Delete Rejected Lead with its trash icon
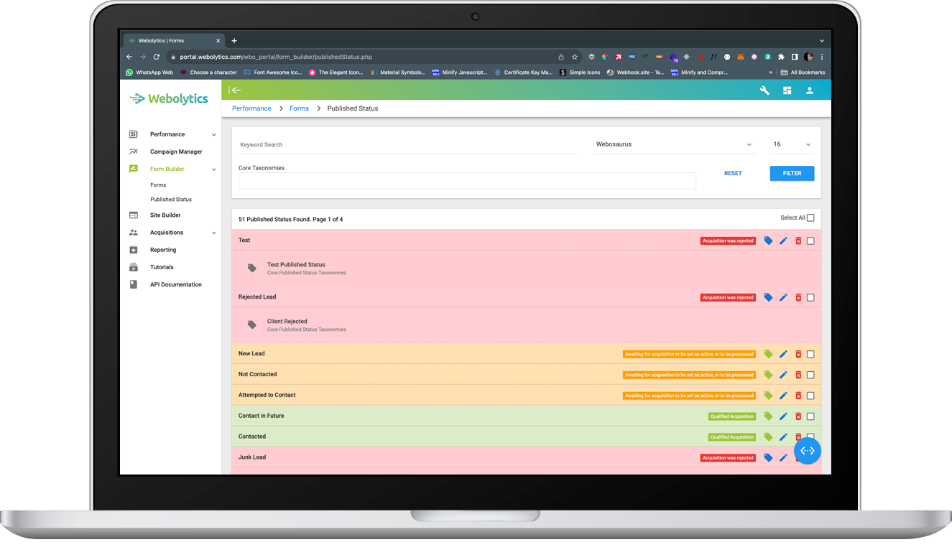The image size is (952, 560). tap(798, 297)
